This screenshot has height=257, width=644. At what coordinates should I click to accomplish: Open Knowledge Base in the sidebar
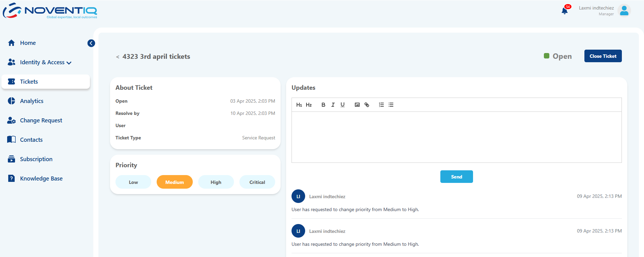(41, 178)
